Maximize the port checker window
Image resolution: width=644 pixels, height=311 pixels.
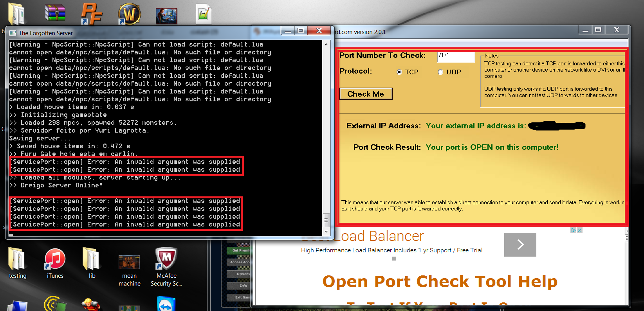click(598, 30)
